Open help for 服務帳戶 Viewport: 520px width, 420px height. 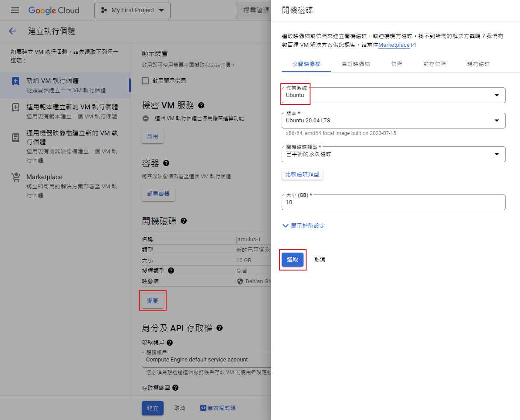click(171, 342)
